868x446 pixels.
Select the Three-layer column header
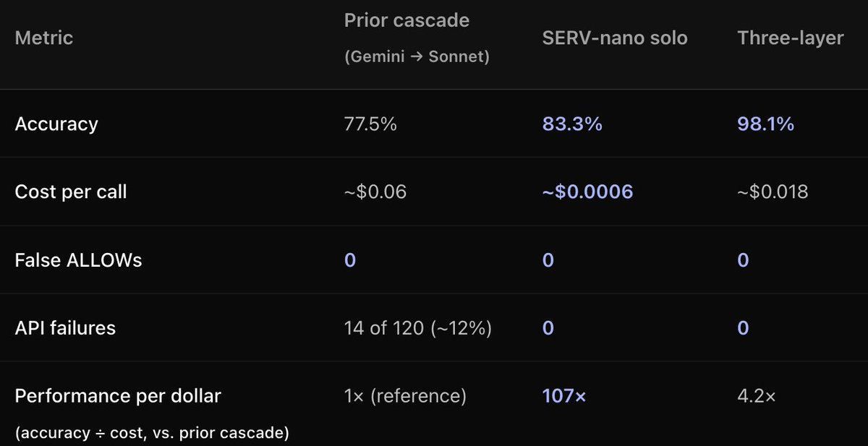point(791,38)
